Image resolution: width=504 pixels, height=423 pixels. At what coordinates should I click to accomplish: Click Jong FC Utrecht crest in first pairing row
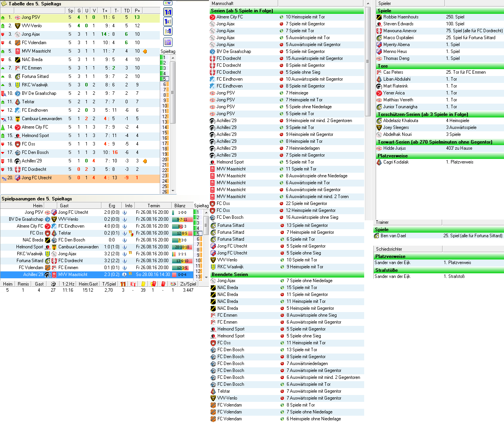54,212
